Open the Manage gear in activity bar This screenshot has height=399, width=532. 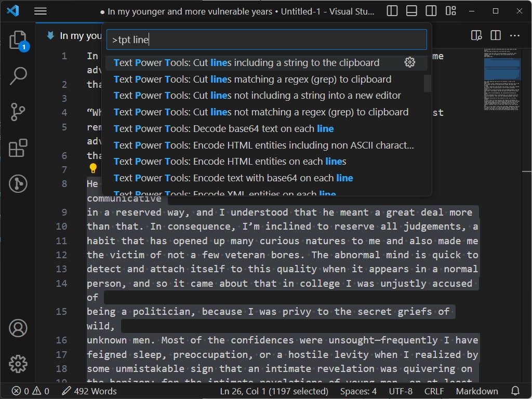click(x=18, y=364)
